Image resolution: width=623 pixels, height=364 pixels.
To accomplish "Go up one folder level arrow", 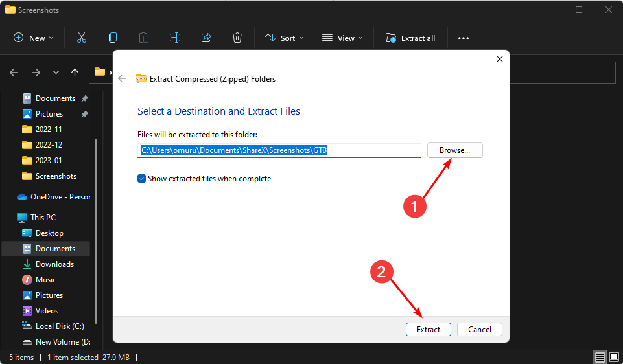I will coord(75,73).
